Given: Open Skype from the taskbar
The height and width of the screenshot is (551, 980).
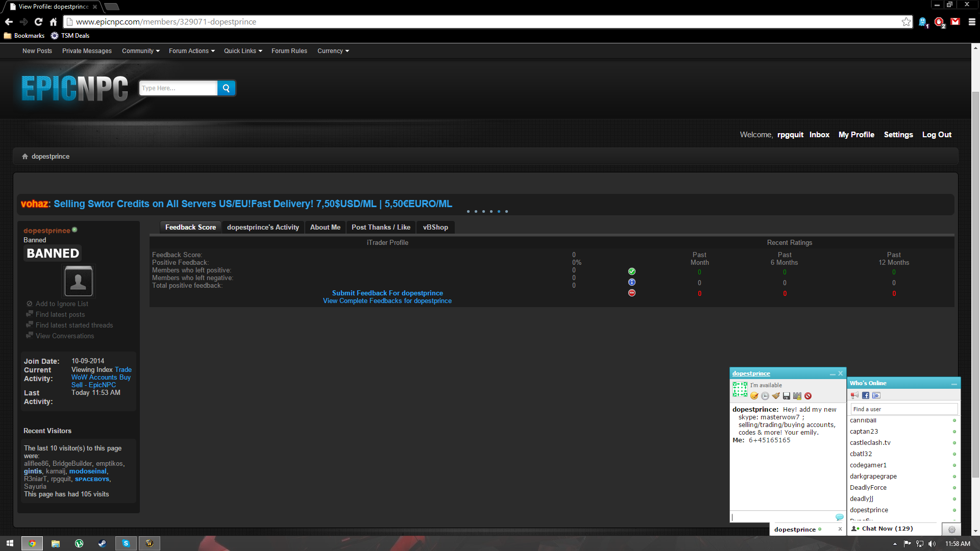Looking at the screenshot, I should (126, 543).
